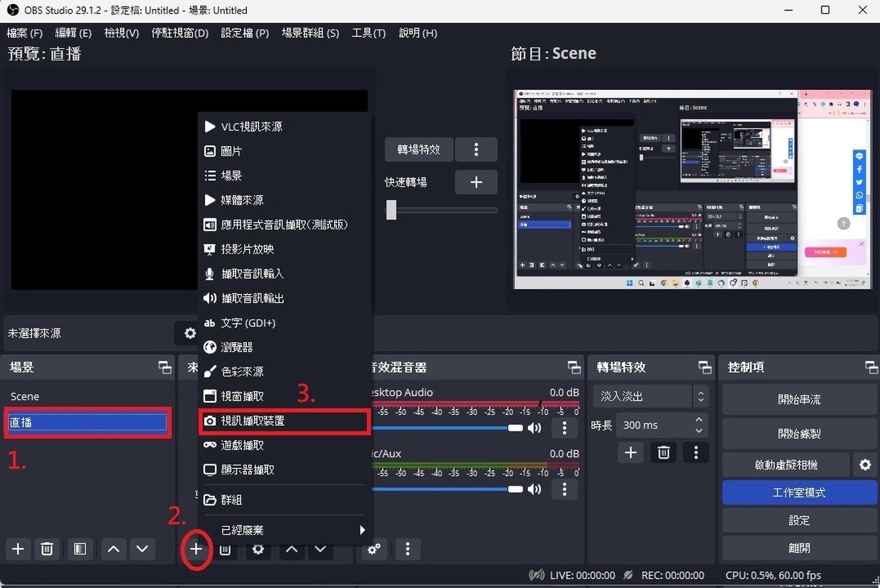880x588 pixels.
Task: Undock the 控制項 panel
Action: click(871, 367)
